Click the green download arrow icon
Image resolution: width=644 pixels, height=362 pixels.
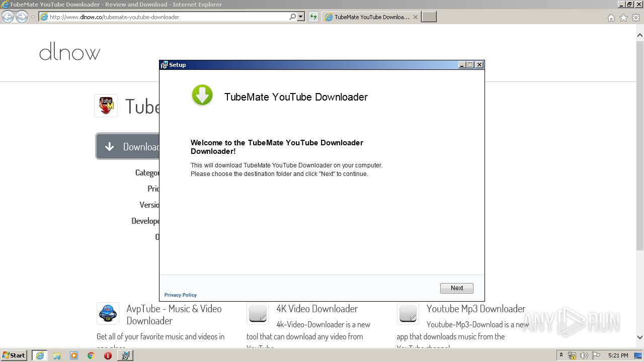coord(202,95)
